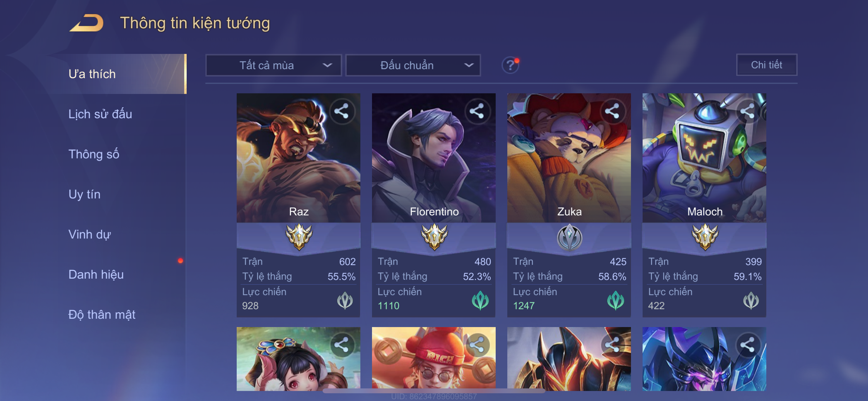Share the Raz hero card
This screenshot has width=868, height=401.
coord(342,111)
